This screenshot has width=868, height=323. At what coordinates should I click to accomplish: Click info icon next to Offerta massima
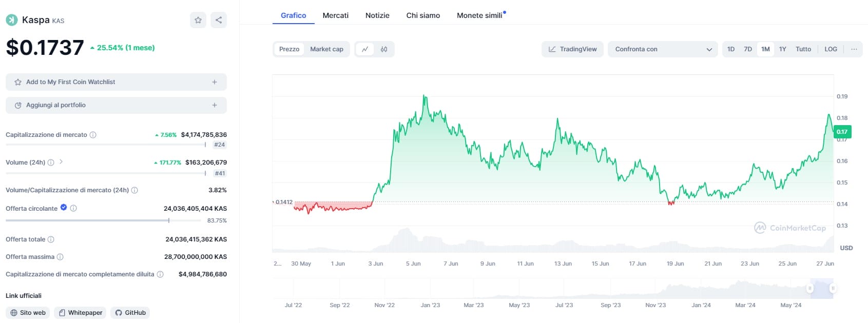click(60, 257)
